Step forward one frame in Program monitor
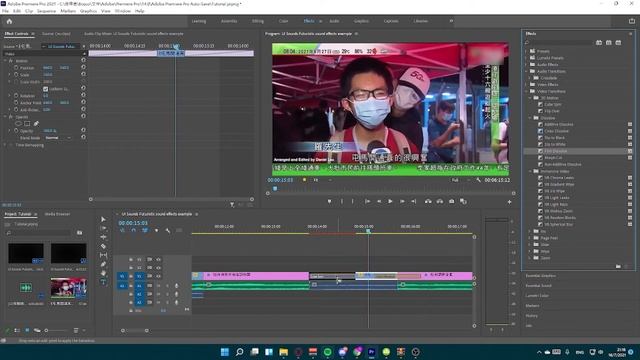 pos(402,201)
